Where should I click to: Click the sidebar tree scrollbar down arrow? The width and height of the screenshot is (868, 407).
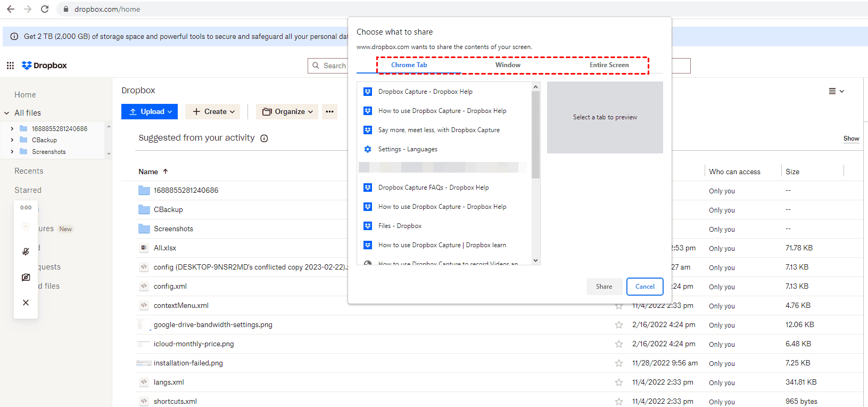pyautogui.click(x=109, y=154)
